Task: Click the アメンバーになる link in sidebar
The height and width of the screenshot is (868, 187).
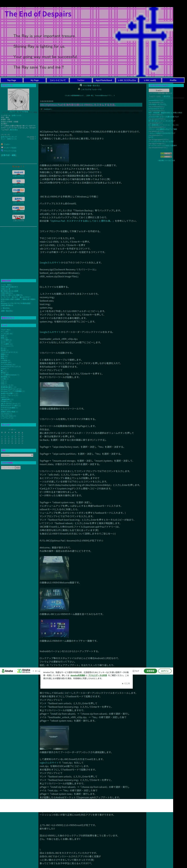Action: pos(10,151)
